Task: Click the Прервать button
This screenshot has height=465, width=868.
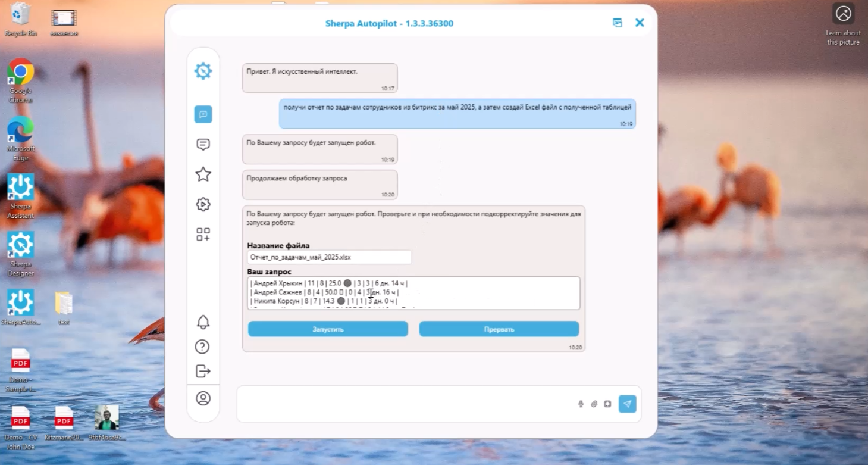Action: [499, 329]
